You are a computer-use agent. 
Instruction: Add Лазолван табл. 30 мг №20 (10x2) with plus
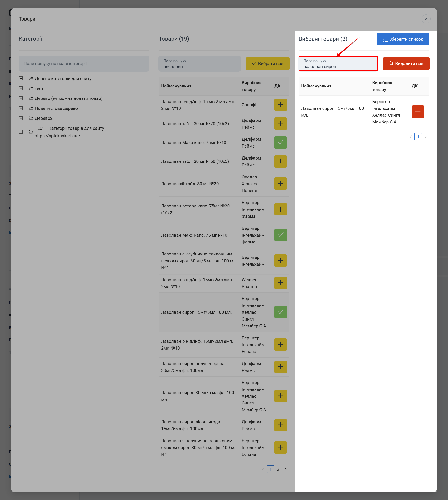pos(280,123)
